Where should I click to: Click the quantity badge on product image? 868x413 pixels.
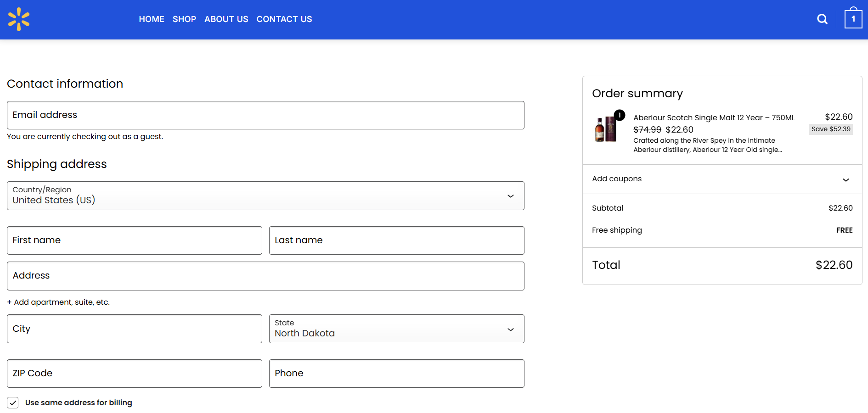(620, 115)
